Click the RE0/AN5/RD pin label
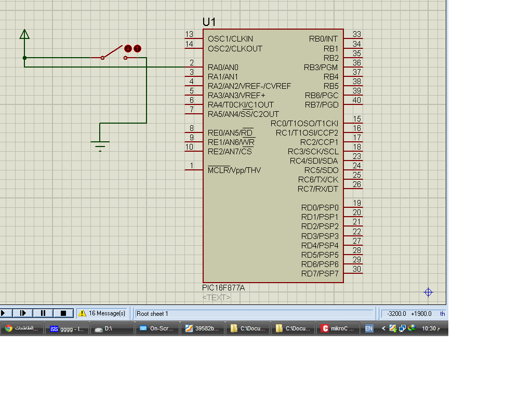 click(231, 132)
